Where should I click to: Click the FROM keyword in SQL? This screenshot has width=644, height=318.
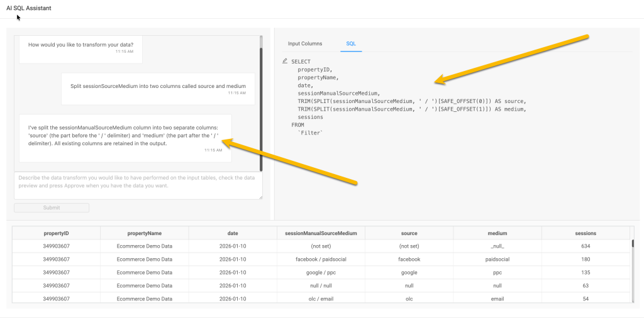297,124
